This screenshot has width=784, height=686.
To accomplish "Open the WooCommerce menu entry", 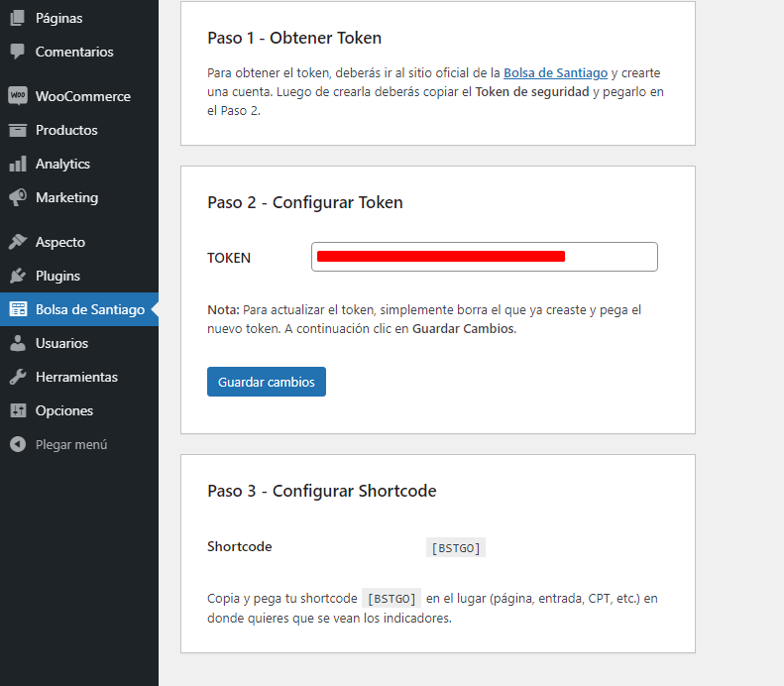I will (x=79, y=96).
